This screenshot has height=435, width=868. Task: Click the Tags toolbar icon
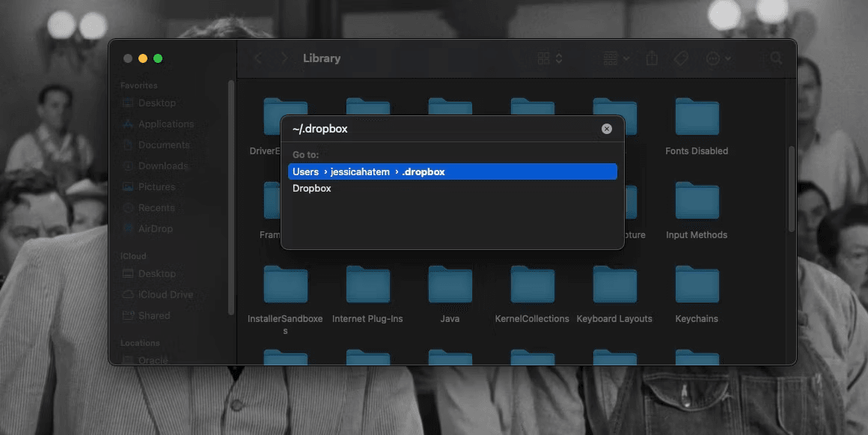pos(682,58)
